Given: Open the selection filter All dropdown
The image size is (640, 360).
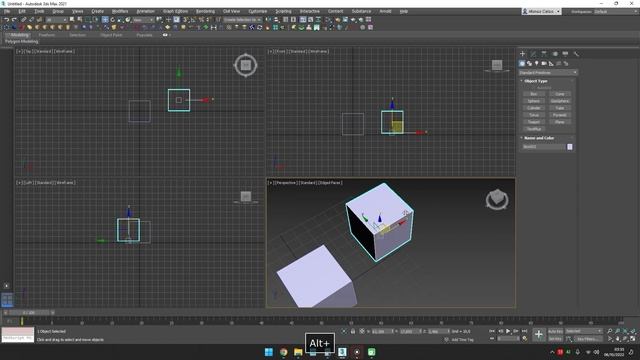Looking at the screenshot, I should (x=56, y=20).
